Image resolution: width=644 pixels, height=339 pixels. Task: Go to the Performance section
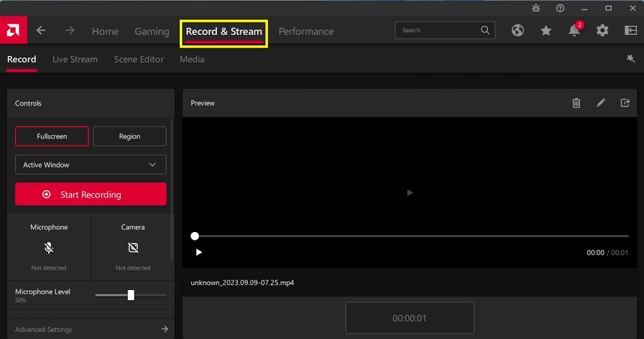pos(306,31)
